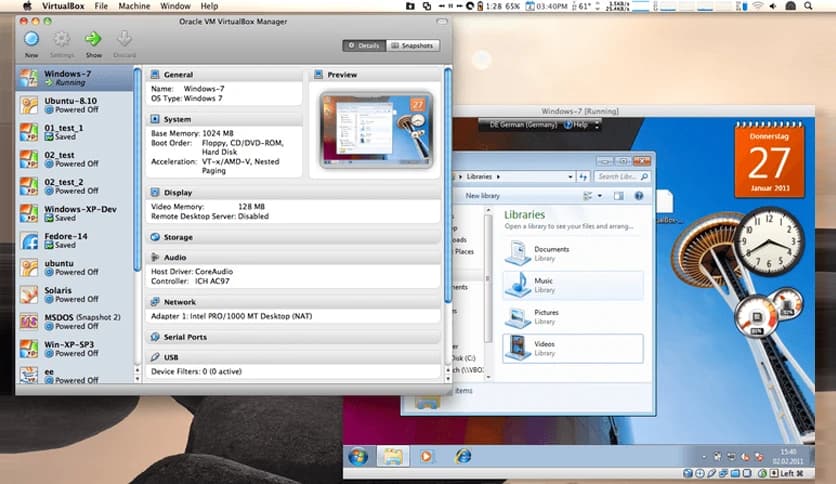Select the 02_test_2 virtual machine
This screenshot has height=484, width=836.
(75, 186)
